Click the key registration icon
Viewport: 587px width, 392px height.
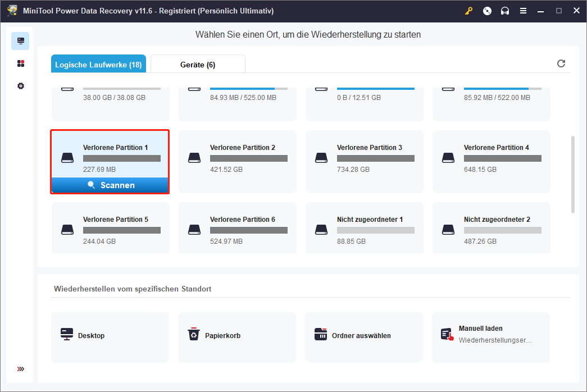tap(469, 11)
